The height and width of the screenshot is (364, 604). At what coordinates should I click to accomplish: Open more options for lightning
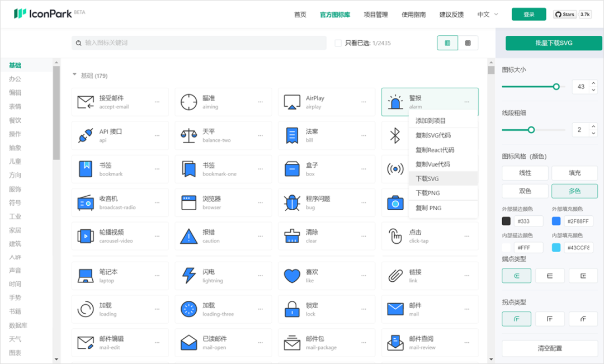[261, 276]
